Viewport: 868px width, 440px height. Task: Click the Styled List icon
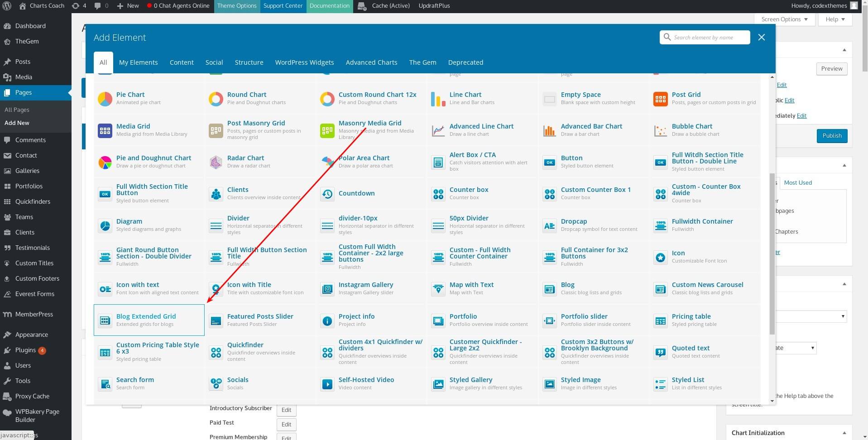661,384
